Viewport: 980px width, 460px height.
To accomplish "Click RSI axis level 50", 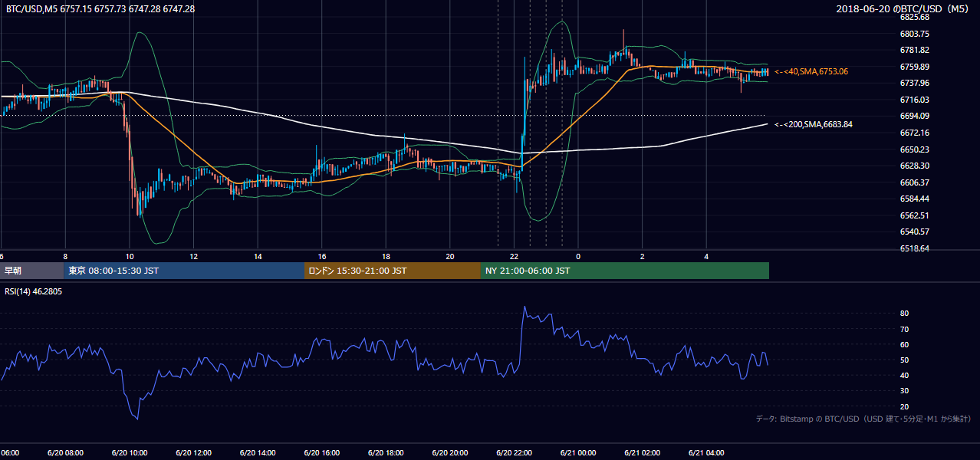I will tap(905, 360).
